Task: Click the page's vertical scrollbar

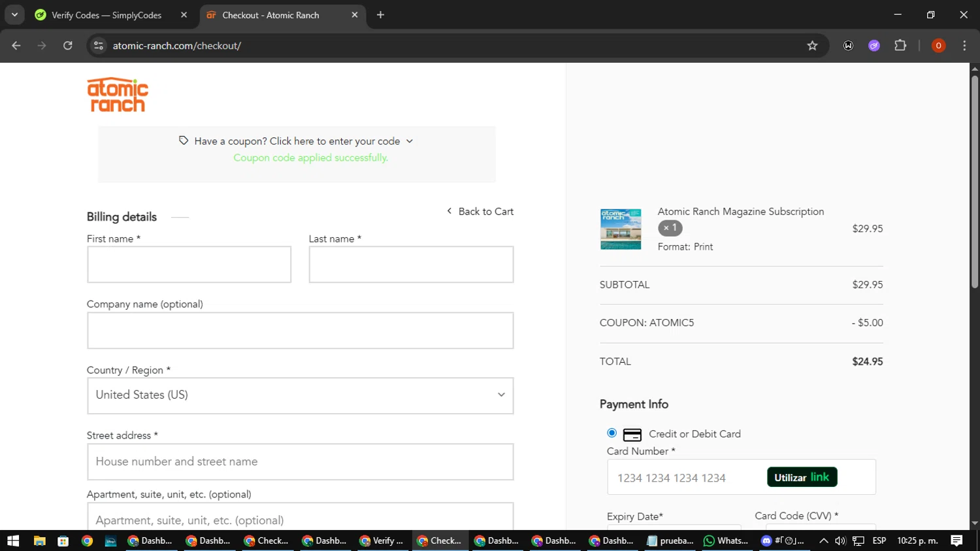Action: 974,183
